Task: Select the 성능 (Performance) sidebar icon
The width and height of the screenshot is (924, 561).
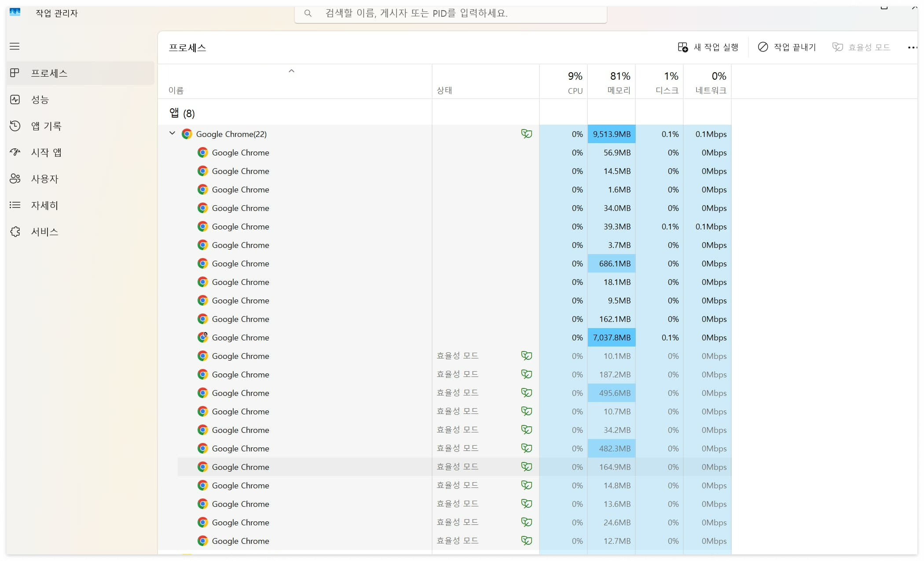Action: point(15,100)
